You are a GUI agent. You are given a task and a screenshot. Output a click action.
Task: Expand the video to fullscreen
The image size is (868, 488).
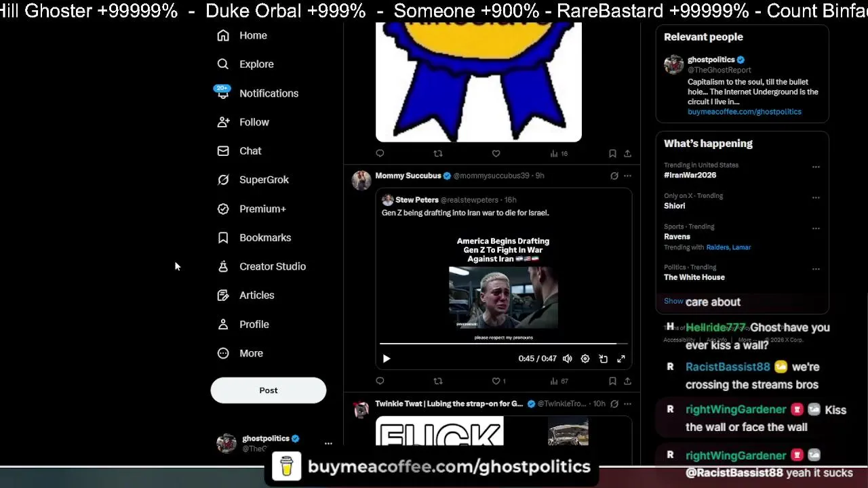pyautogui.click(x=620, y=359)
